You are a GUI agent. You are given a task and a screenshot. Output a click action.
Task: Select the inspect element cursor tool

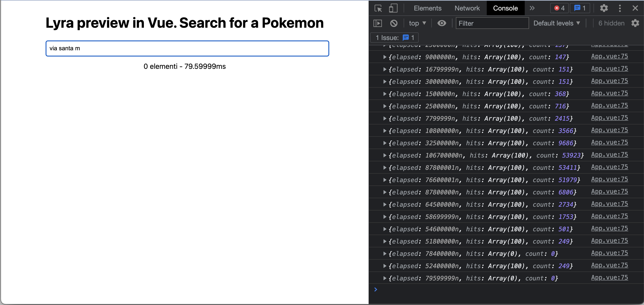coord(378,8)
